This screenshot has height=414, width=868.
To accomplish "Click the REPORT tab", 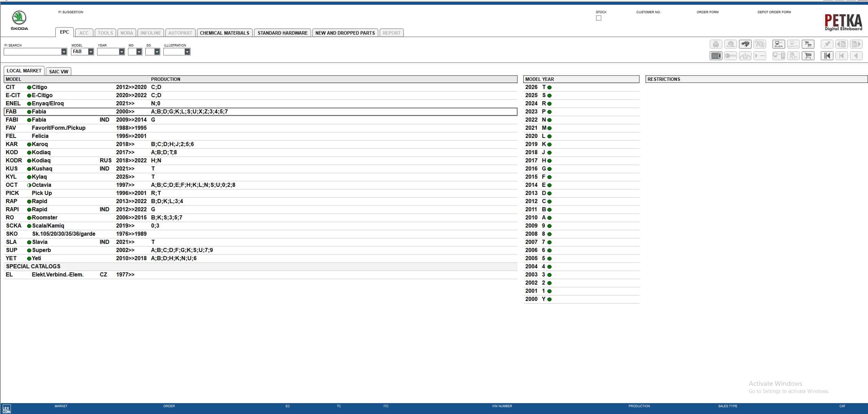I will click(392, 33).
